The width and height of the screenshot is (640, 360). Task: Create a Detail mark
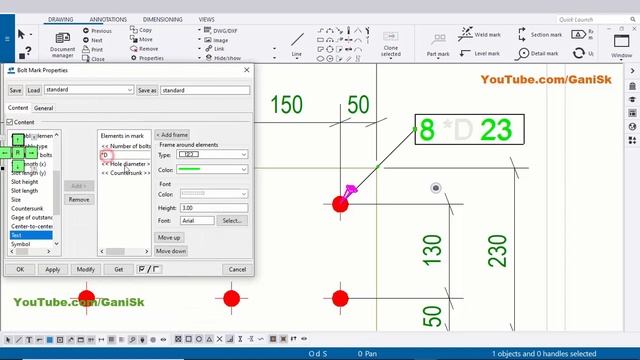point(536,53)
